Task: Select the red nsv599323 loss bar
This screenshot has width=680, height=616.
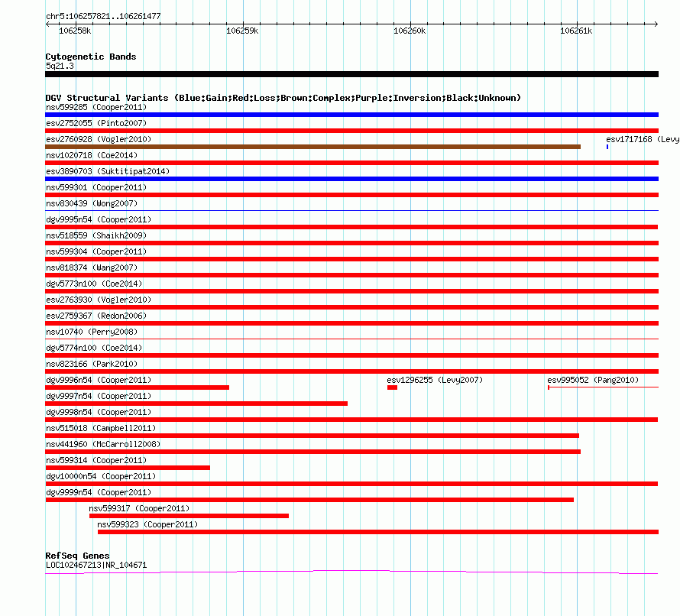Action: pos(378,532)
